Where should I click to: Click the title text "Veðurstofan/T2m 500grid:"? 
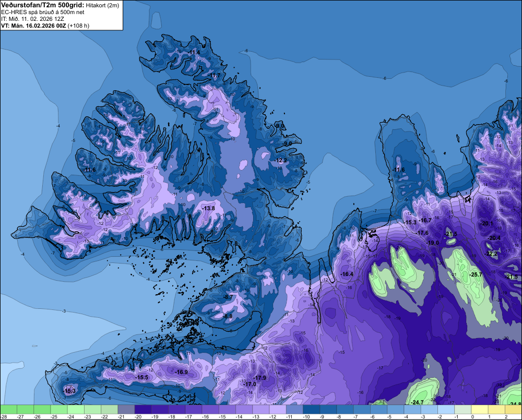[x=43, y=5]
